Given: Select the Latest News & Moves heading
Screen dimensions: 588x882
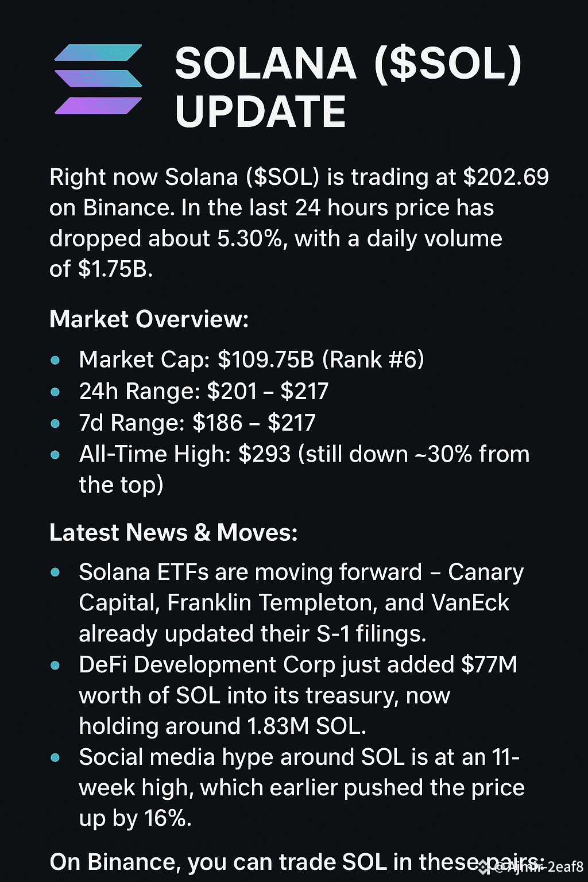Looking at the screenshot, I should pyautogui.click(x=173, y=533).
